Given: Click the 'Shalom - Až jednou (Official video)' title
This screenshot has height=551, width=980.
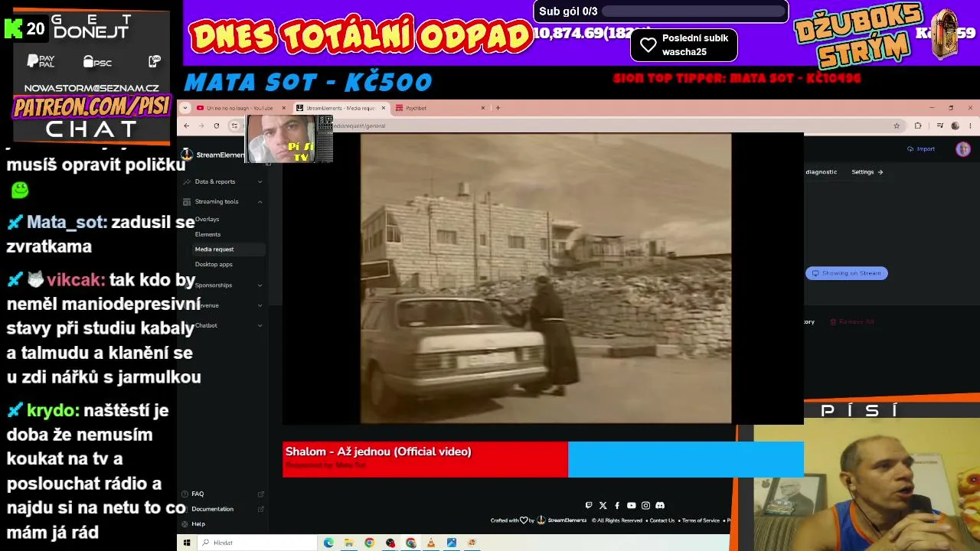Looking at the screenshot, I should [x=378, y=452].
